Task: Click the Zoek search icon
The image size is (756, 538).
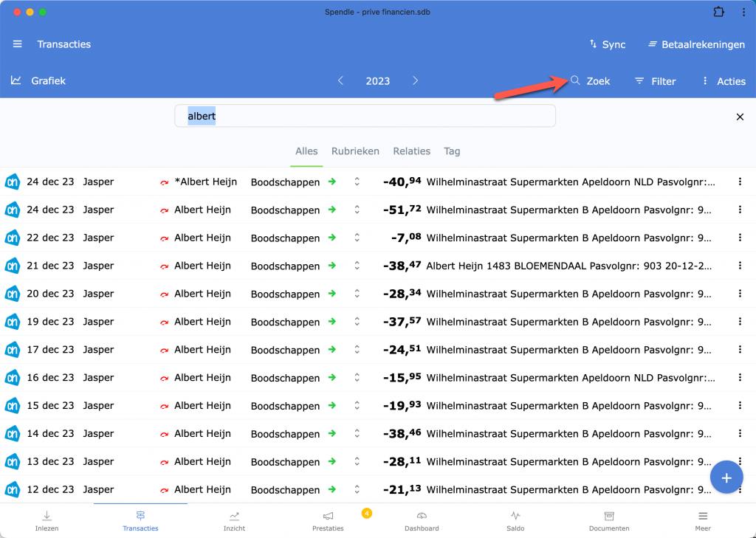Action: coord(575,80)
